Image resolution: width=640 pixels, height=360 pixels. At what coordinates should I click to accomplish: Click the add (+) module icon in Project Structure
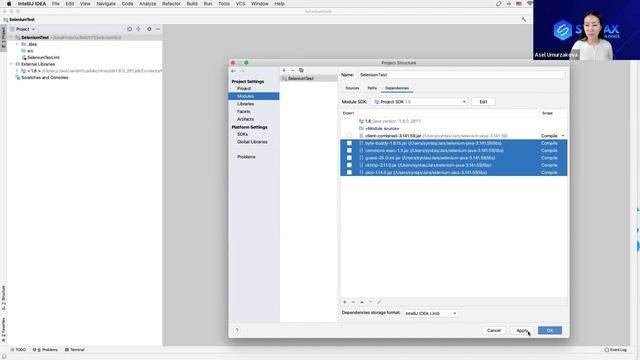click(x=284, y=70)
